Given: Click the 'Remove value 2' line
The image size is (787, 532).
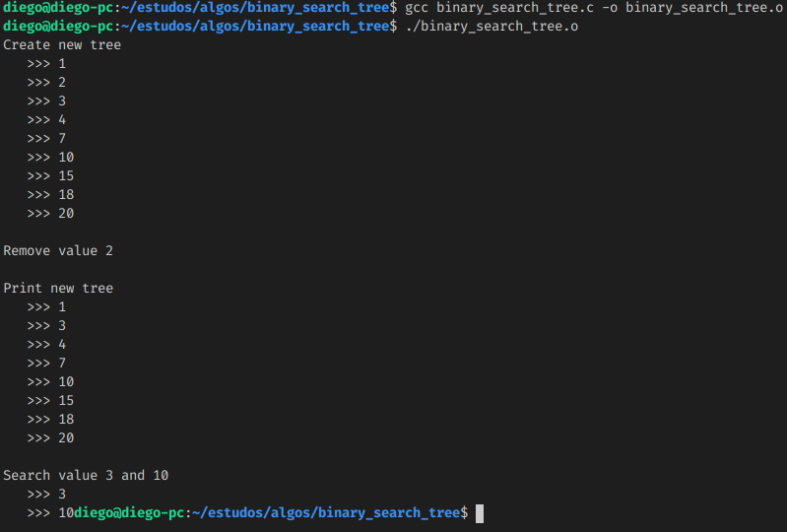Looking at the screenshot, I should click(58, 250).
